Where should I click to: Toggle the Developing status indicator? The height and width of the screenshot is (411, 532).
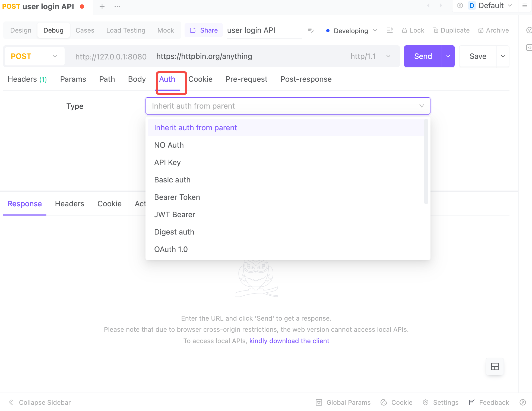[351, 30]
